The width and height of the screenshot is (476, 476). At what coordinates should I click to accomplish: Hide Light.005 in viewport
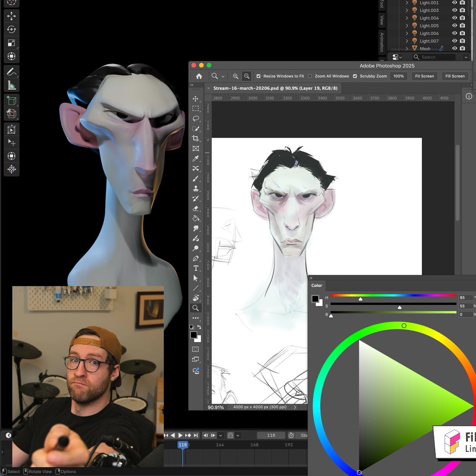pos(455,25)
